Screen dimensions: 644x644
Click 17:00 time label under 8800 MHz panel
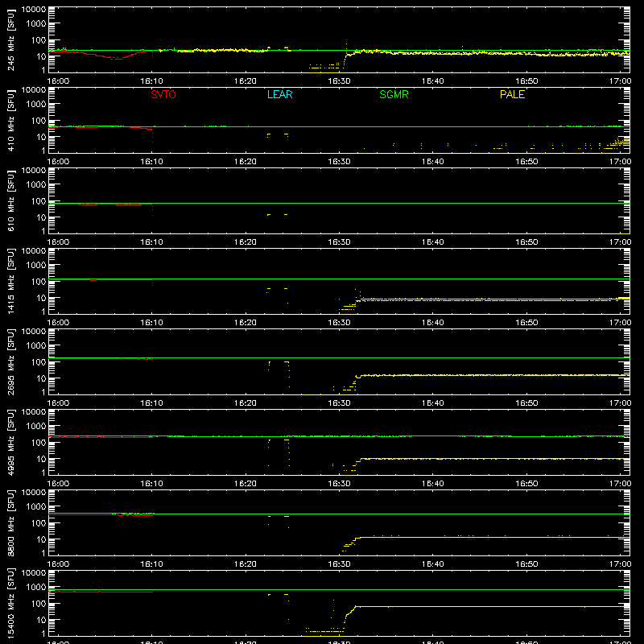tap(620, 564)
